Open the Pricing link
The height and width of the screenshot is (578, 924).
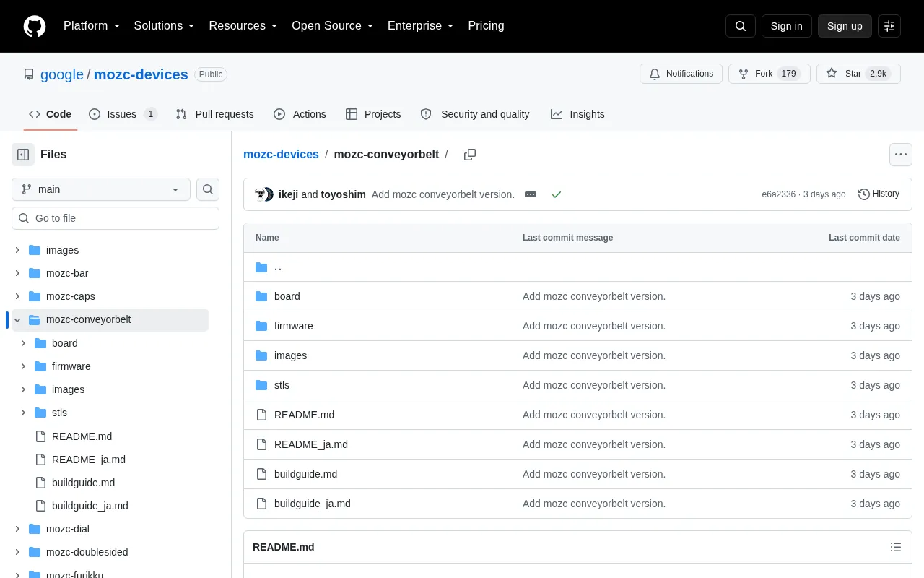tap(486, 26)
